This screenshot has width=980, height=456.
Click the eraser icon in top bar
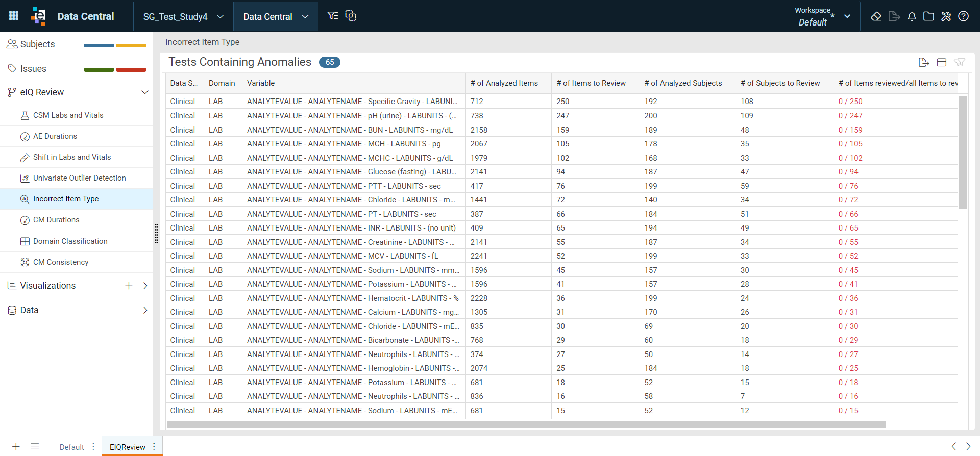click(876, 16)
